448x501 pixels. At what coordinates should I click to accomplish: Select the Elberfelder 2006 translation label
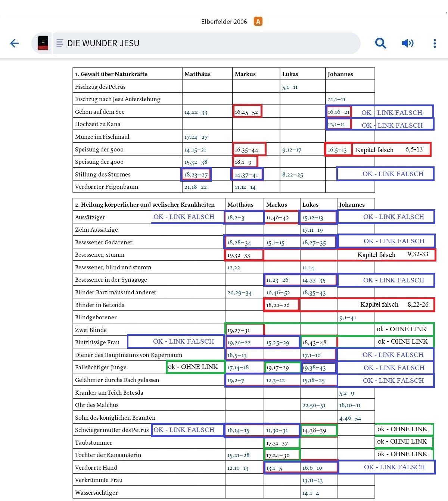click(x=224, y=22)
